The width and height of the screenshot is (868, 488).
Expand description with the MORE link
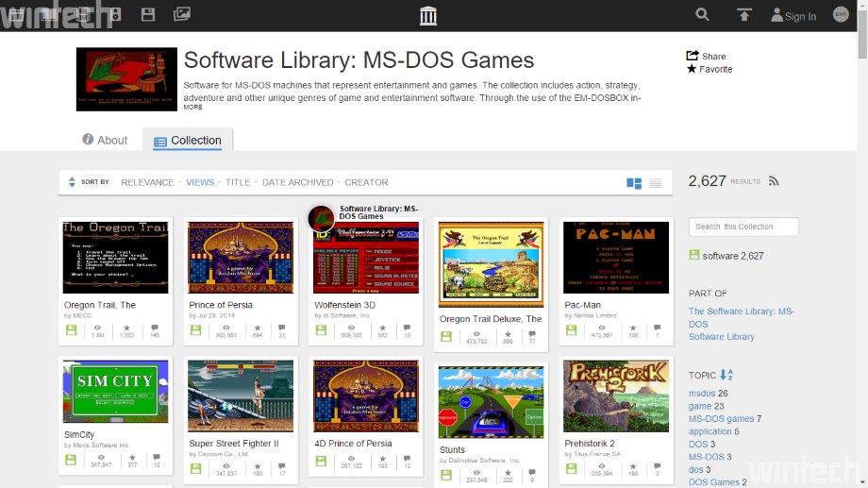(x=192, y=108)
